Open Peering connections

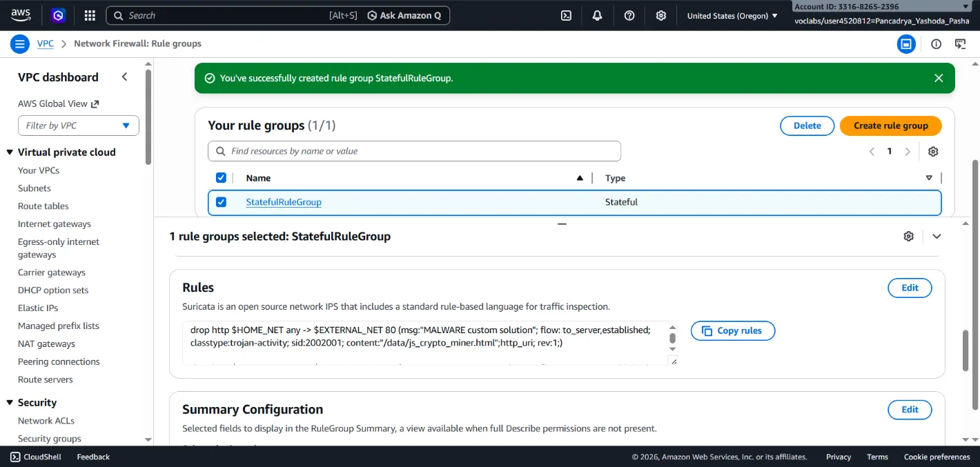tap(59, 362)
